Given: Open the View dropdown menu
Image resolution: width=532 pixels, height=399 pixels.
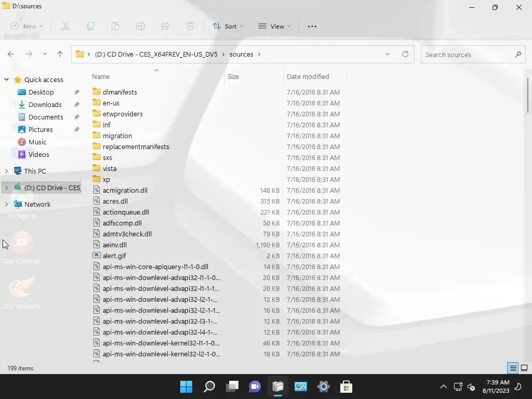Looking at the screenshot, I should tap(274, 26).
